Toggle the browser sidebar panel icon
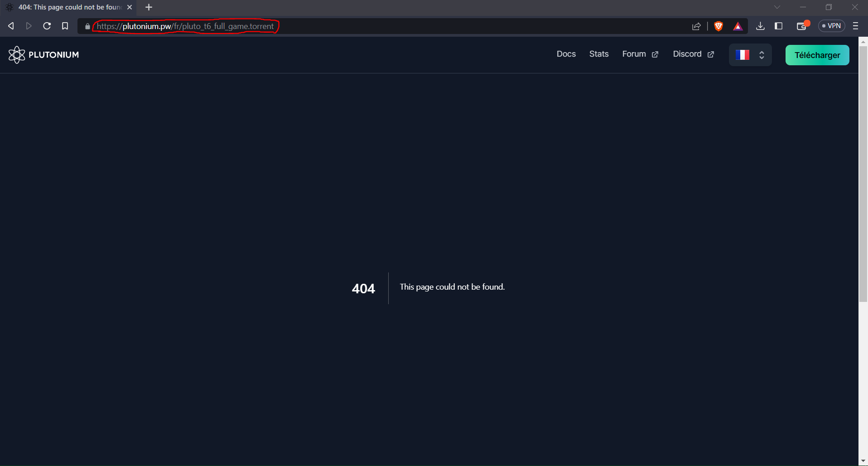The height and width of the screenshot is (466, 868). pos(779,26)
